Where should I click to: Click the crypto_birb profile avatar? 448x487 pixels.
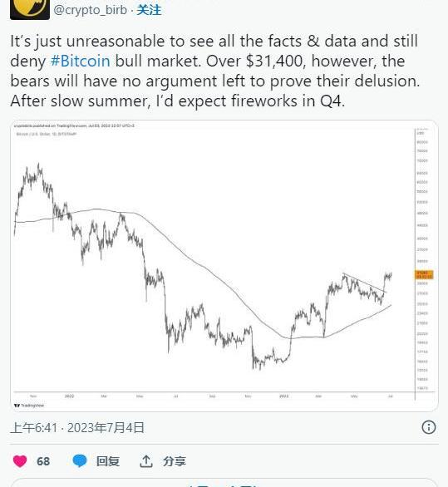pyautogui.click(x=30, y=9)
